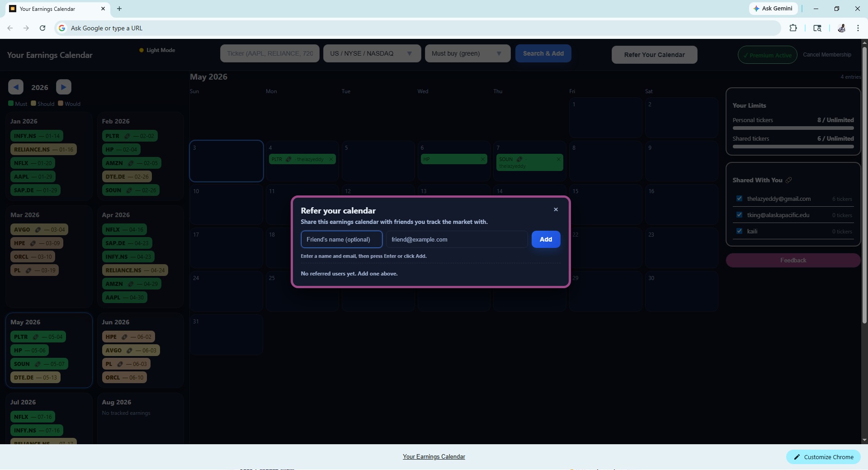Click link icon on HPE 03-09 chip

click(33, 243)
